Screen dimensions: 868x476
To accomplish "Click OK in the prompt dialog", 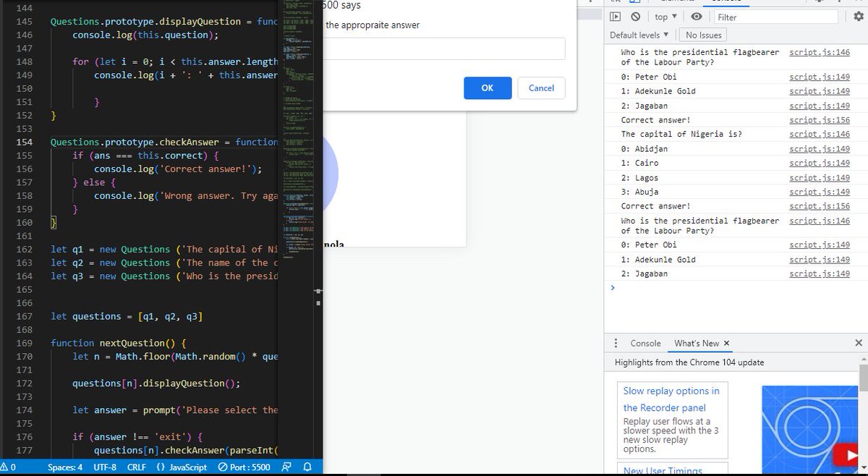I will point(487,88).
